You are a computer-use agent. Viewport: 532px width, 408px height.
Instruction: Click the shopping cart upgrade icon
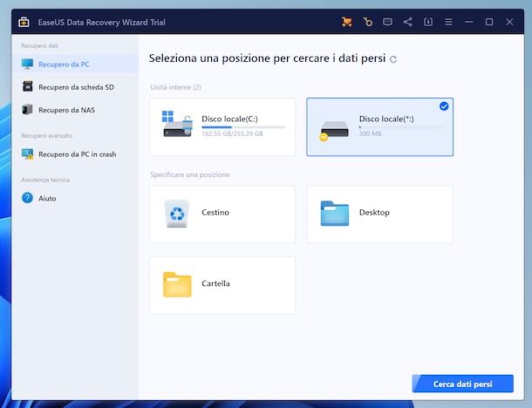pyautogui.click(x=347, y=22)
